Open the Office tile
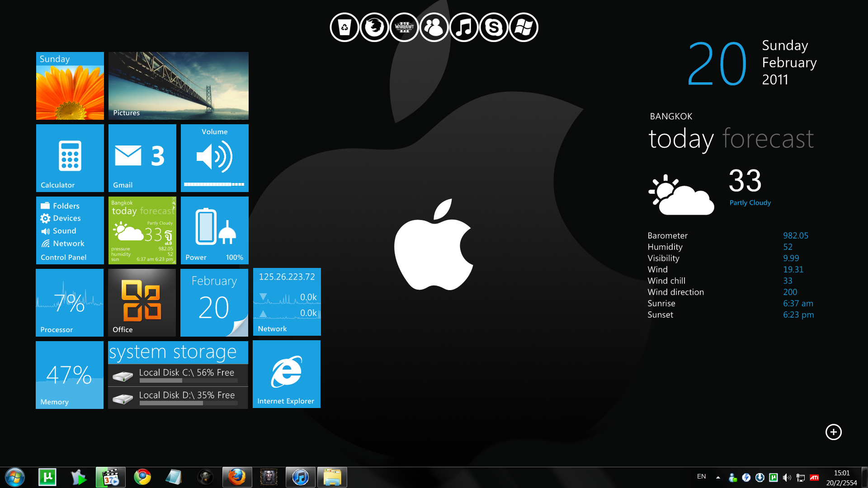The image size is (868, 488). coord(142,303)
